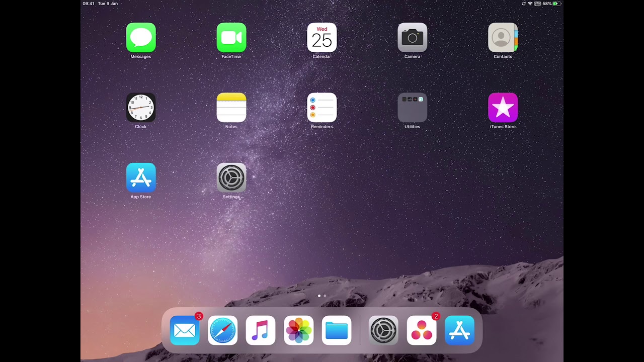The height and width of the screenshot is (362, 644).
Task: Open the Files app in dock
Action: coord(337,330)
